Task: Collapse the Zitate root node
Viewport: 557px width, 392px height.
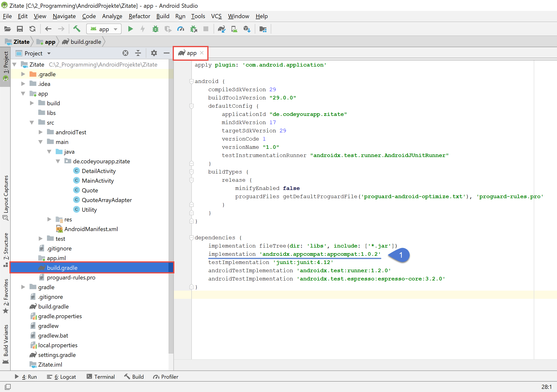Action: coord(15,64)
